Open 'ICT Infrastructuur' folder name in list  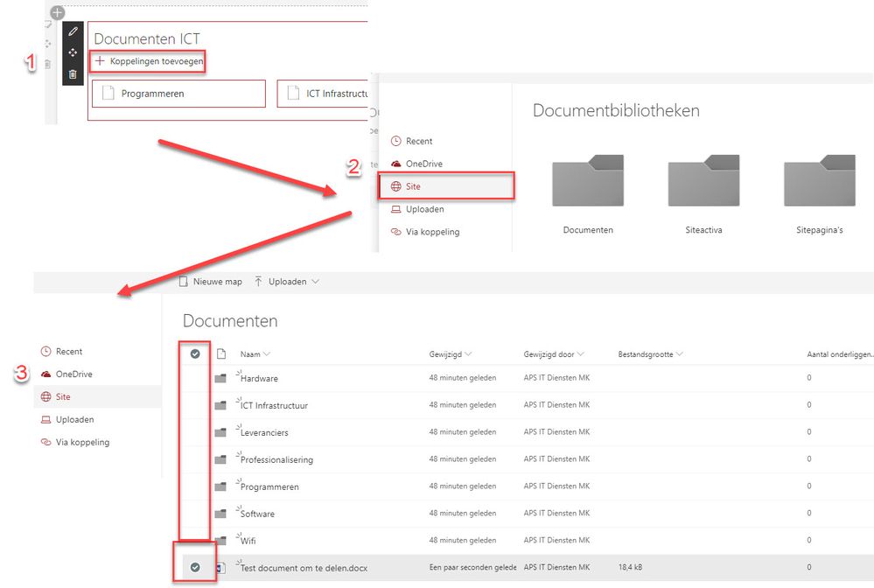274,406
